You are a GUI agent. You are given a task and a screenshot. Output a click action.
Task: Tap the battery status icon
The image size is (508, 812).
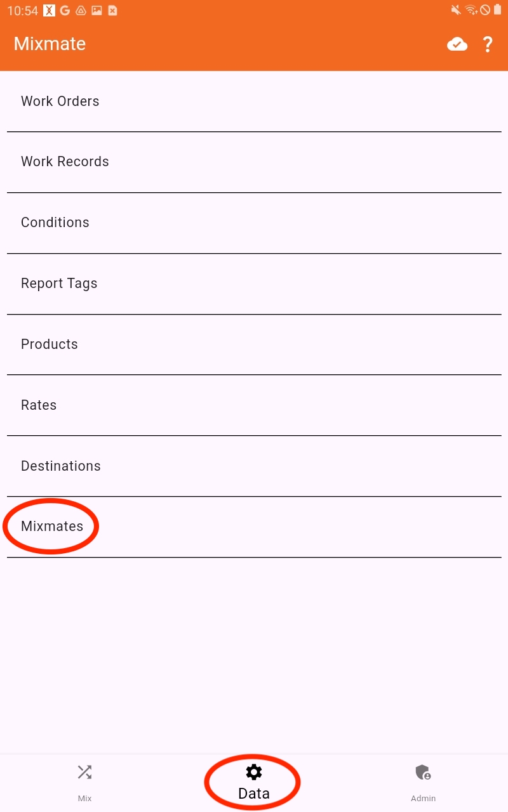coord(497,10)
